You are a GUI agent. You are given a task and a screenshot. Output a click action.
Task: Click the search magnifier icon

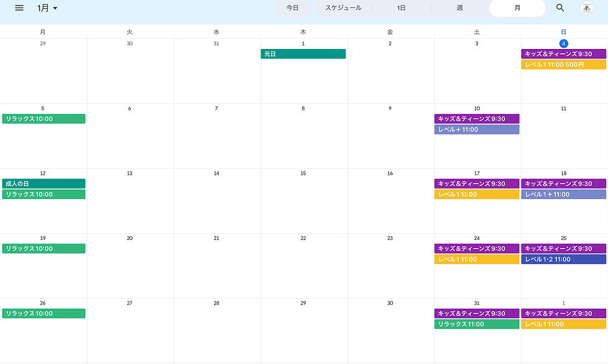(560, 8)
